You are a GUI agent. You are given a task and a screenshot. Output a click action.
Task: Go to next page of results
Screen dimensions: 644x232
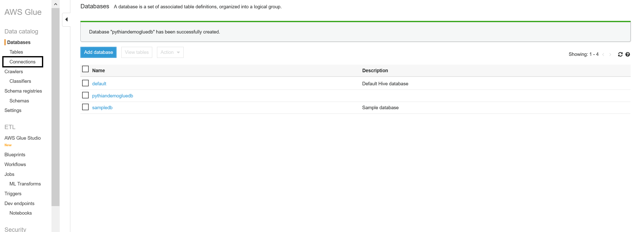click(x=610, y=54)
